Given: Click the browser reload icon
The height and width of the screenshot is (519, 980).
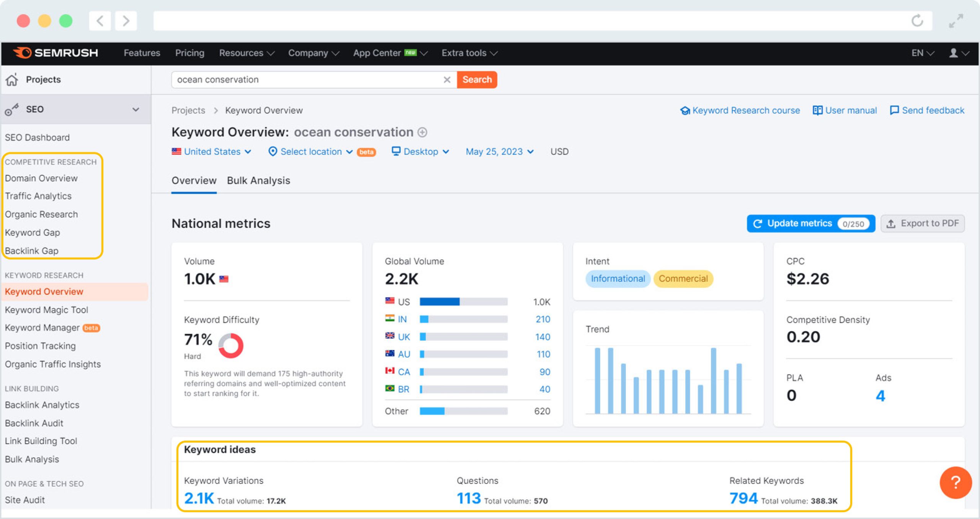Looking at the screenshot, I should (x=917, y=21).
